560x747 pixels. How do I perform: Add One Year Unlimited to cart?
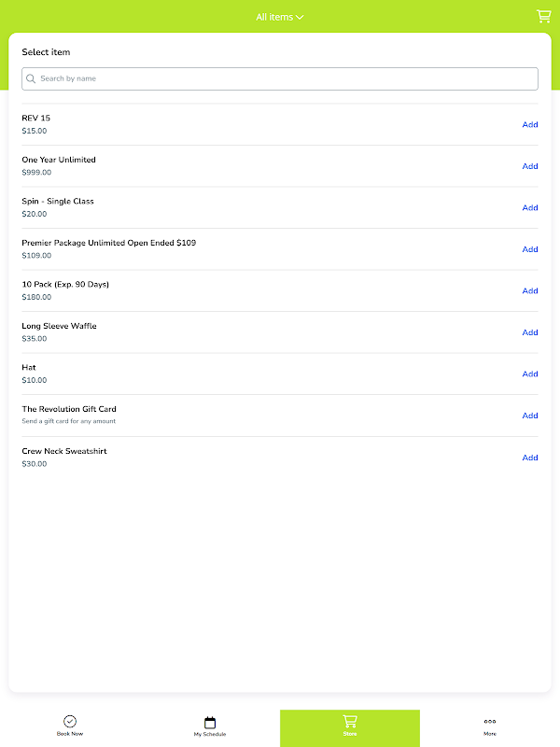coord(529,166)
